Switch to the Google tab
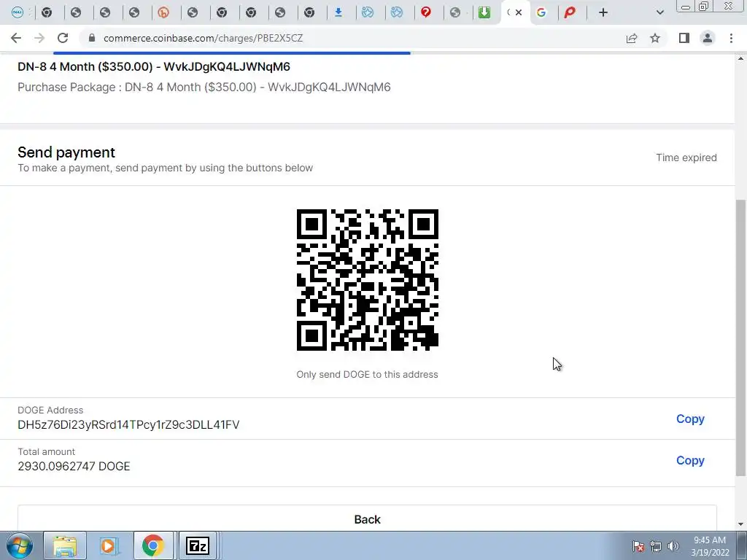 [x=541, y=13]
